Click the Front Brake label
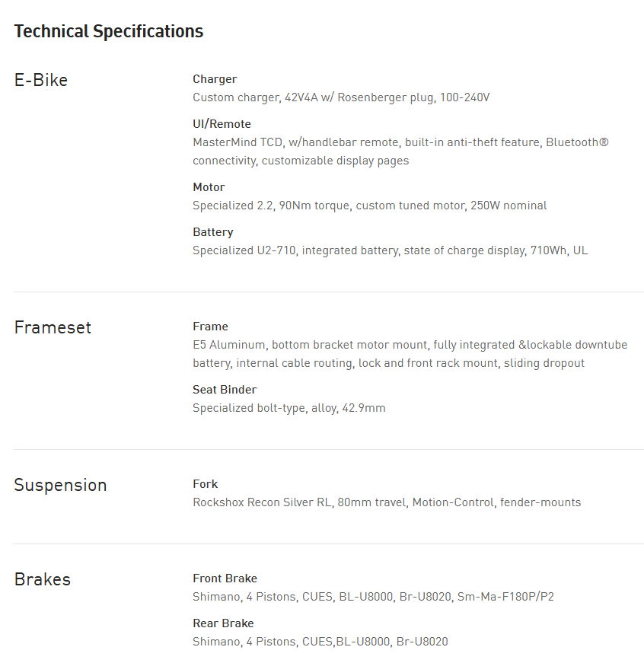Viewport: 644px width, 663px height. click(x=225, y=579)
